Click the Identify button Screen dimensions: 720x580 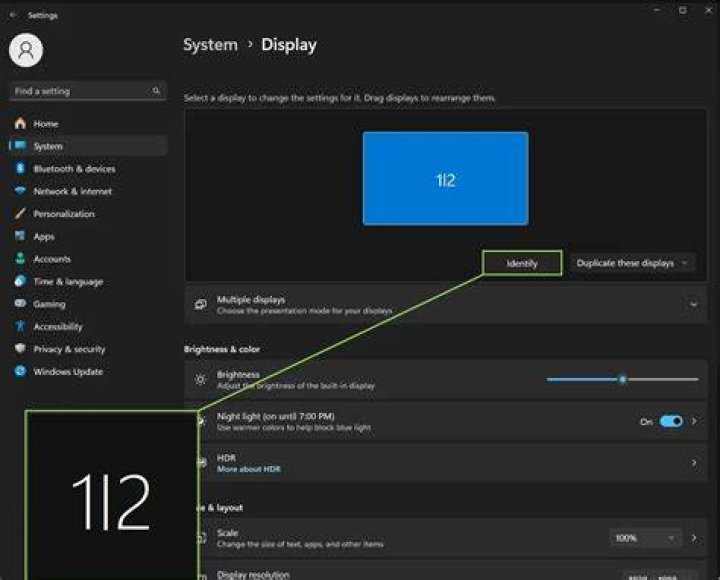(522, 263)
